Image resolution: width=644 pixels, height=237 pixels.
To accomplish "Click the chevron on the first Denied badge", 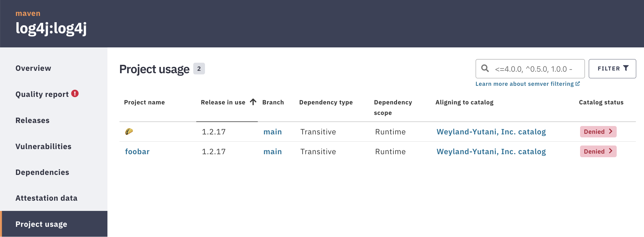I will 611,131.
